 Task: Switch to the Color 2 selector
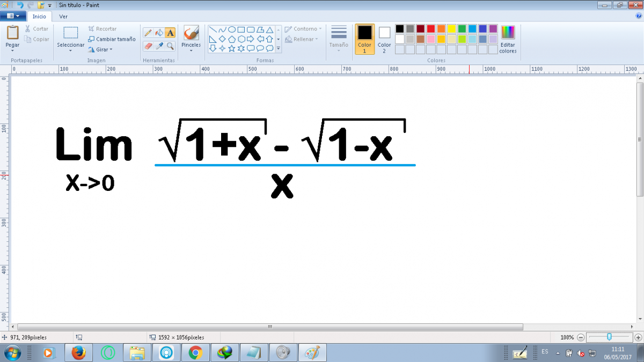pyautogui.click(x=384, y=39)
